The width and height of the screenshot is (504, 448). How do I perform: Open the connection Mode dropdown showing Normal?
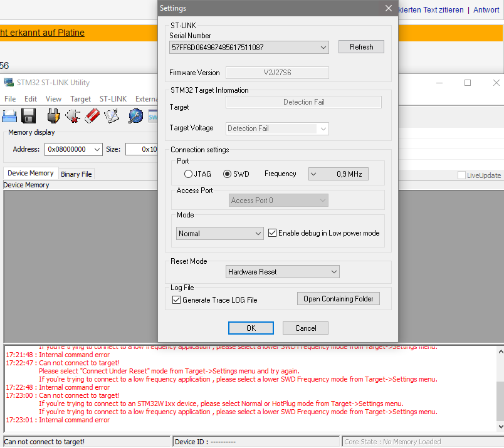point(219,234)
